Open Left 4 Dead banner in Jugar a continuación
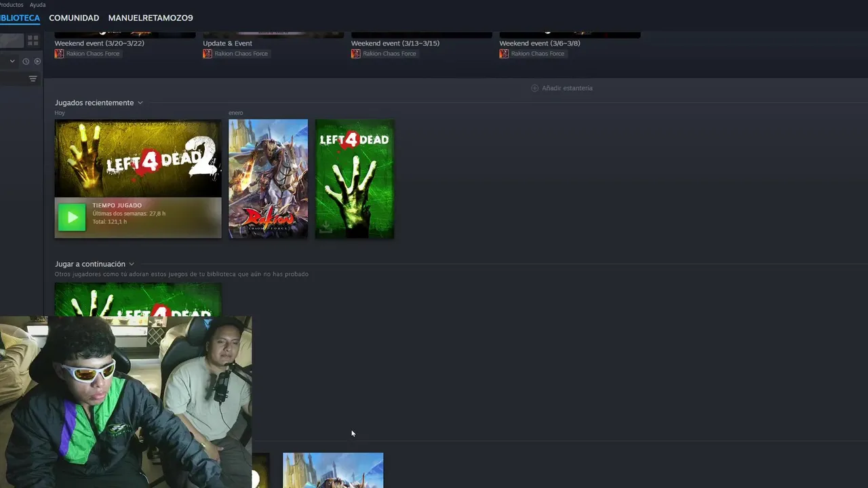The width and height of the screenshot is (868, 488). coord(138,300)
